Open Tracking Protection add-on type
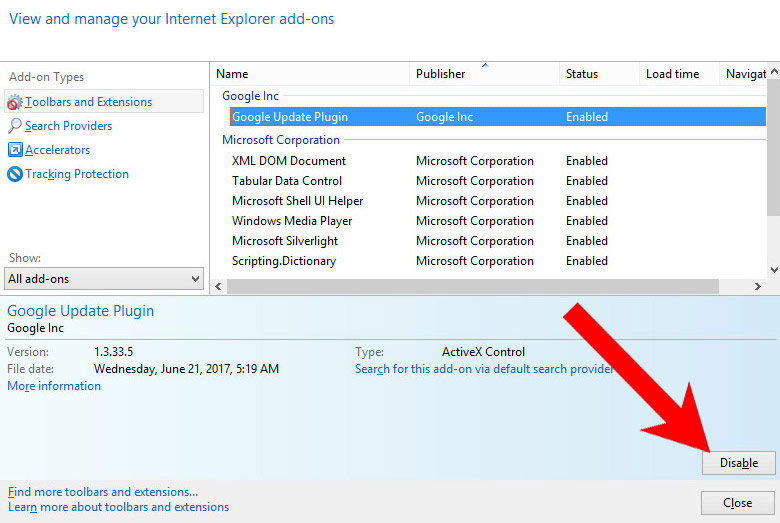Screen dimensions: 780x523 pos(77,174)
